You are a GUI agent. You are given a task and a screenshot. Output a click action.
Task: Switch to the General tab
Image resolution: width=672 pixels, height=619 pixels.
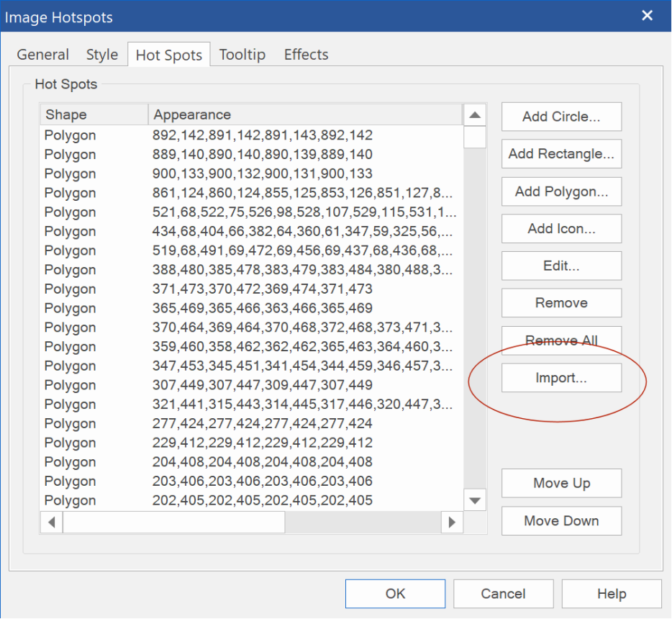pos(43,55)
